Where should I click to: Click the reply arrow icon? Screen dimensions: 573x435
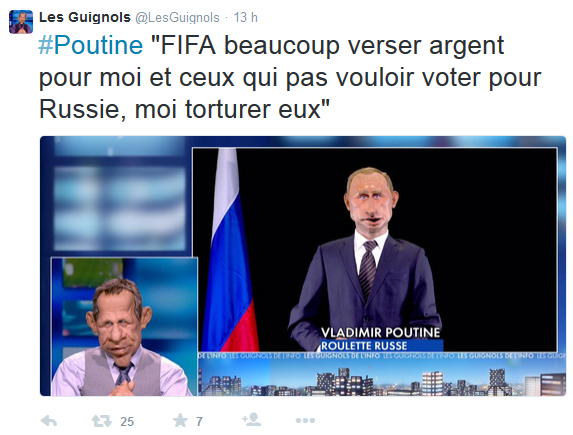point(49,421)
